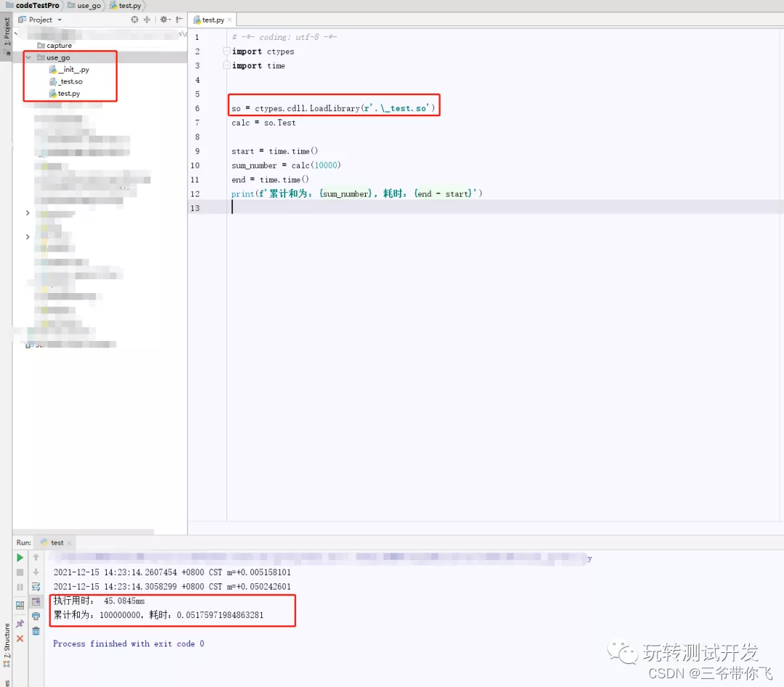Screen dimensions: 784x687
Task: Click the number 10000 in calc call
Action: [x=326, y=165]
